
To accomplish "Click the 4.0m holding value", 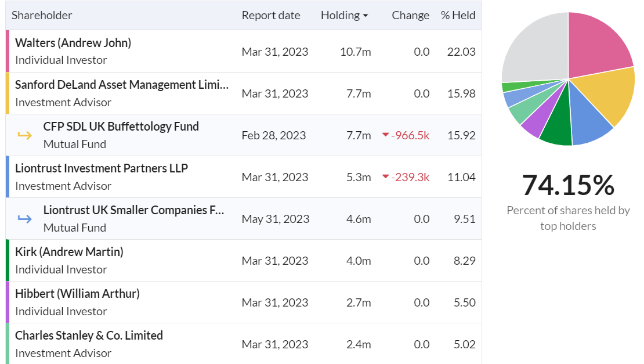I will [359, 261].
